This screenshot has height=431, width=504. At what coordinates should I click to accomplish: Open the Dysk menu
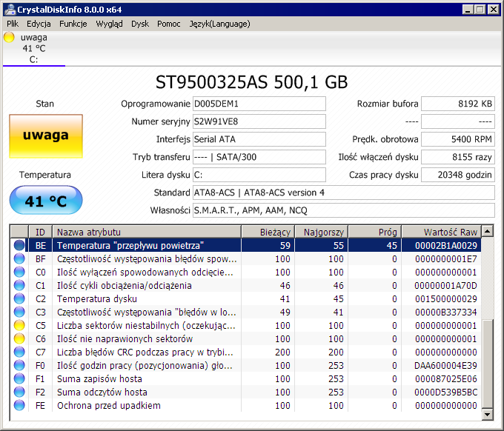click(x=140, y=24)
